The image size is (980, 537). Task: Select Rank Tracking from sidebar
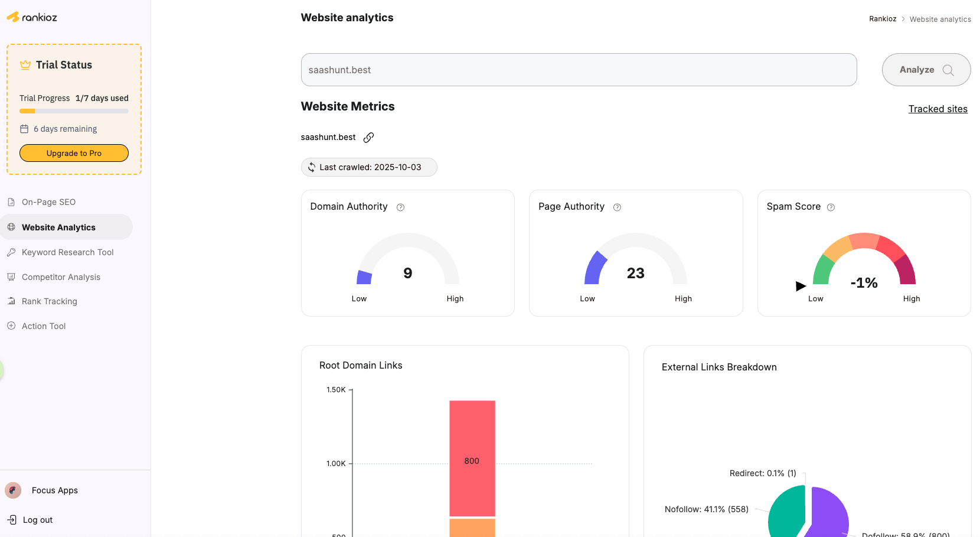[49, 301]
